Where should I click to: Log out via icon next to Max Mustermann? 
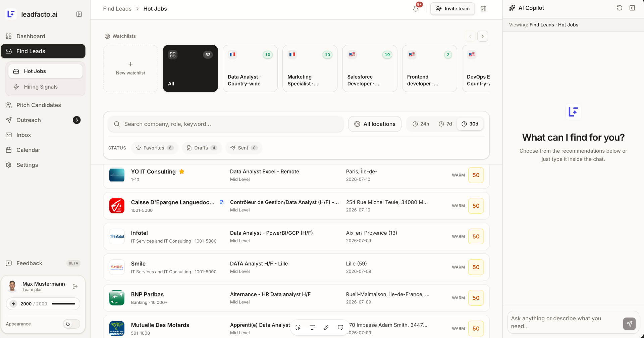coord(75,286)
